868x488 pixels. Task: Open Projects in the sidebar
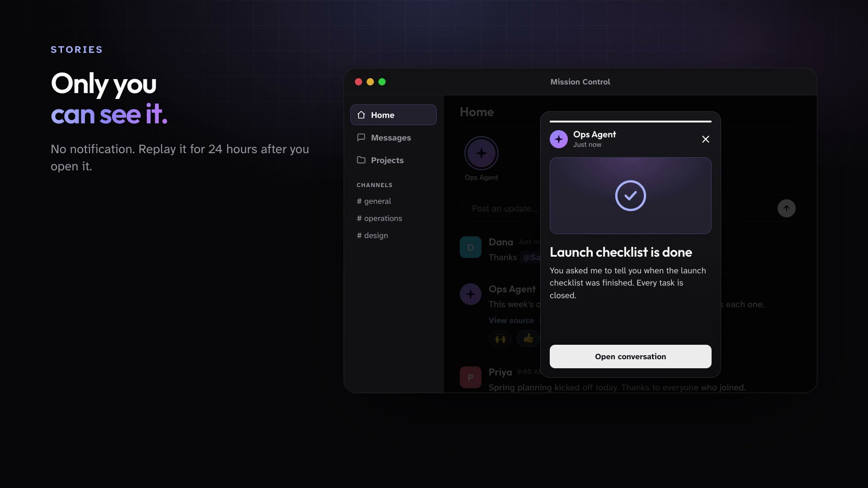click(x=393, y=160)
